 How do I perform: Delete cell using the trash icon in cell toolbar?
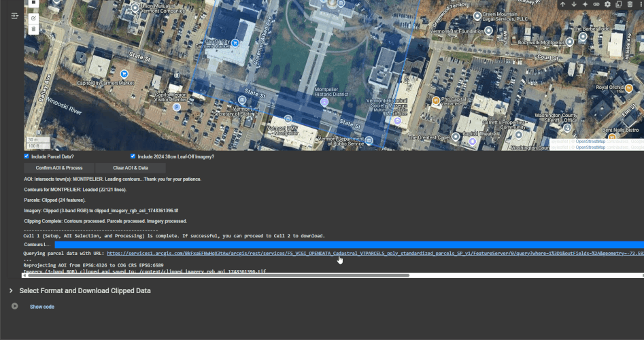point(630,4)
